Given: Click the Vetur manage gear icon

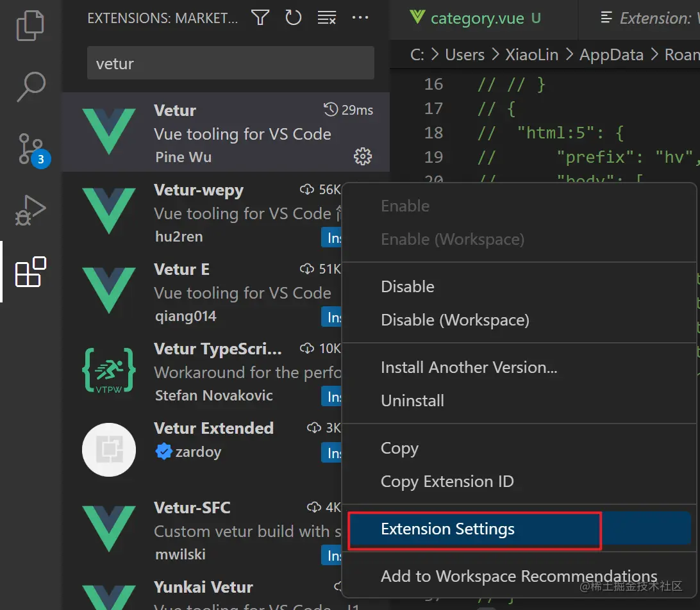Looking at the screenshot, I should (x=363, y=156).
